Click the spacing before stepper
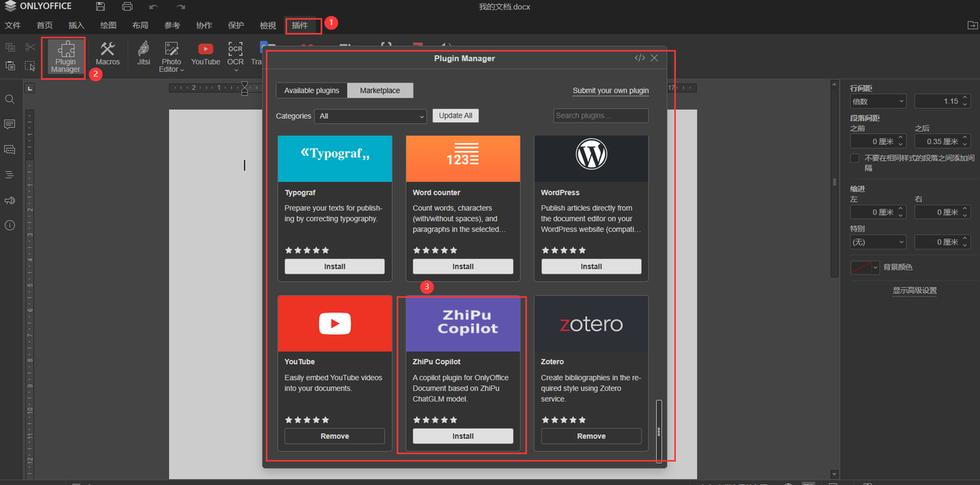 coord(901,141)
